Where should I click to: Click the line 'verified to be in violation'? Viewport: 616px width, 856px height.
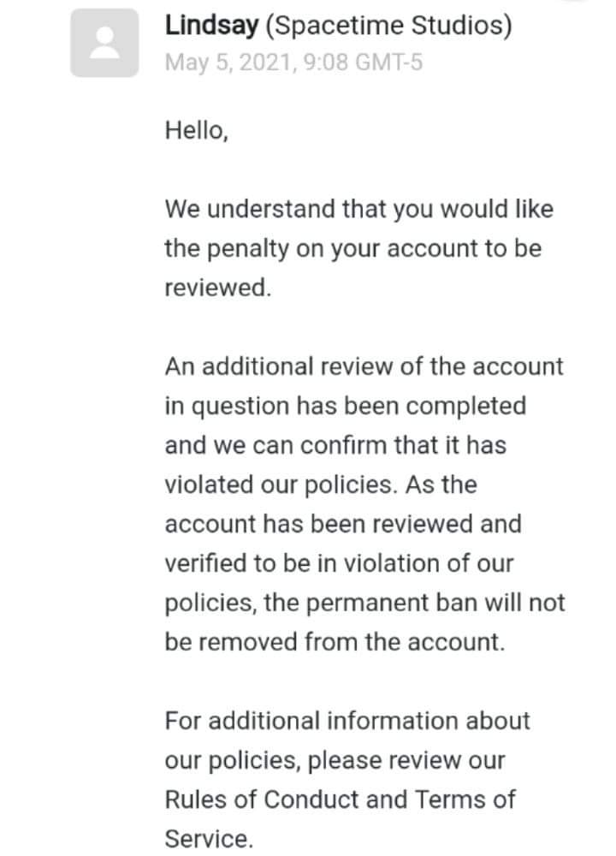pyautogui.click(x=339, y=563)
